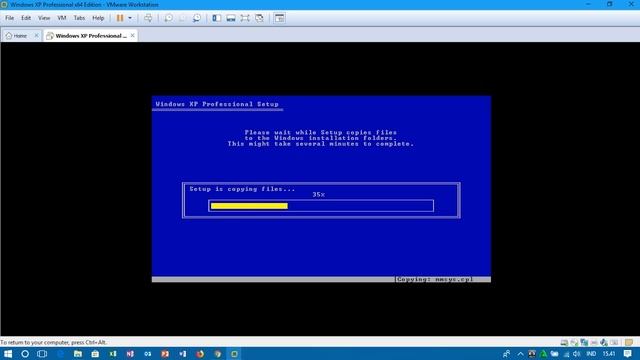Screen dimensions: 640x360
Task: Click the CD/DVD device status icon
Action: [574, 342]
